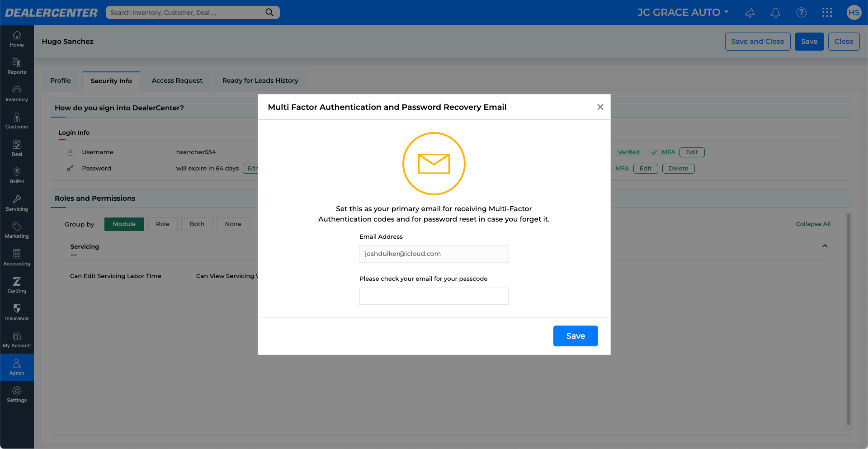Open the JC GRACE AUTO dealership dropdown
868x449 pixels.
click(683, 12)
